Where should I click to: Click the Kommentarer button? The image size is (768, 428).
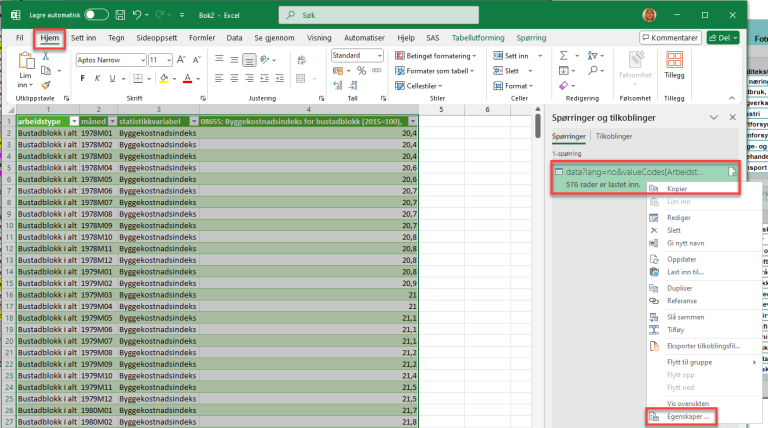pos(669,37)
